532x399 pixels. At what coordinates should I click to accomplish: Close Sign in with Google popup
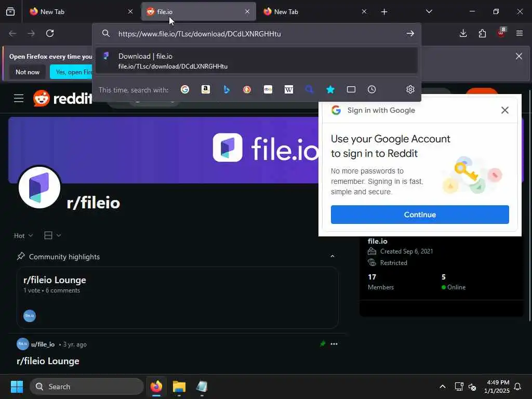click(x=505, y=110)
